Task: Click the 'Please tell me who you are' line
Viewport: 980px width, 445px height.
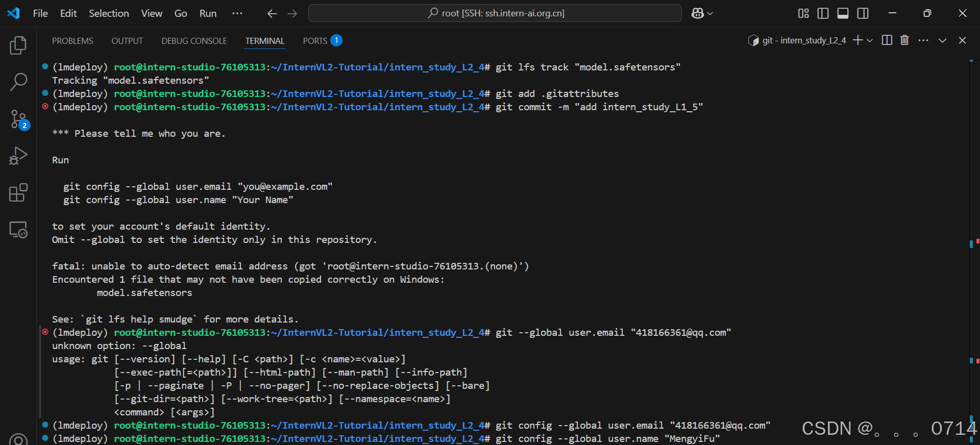Action: tap(138, 134)
